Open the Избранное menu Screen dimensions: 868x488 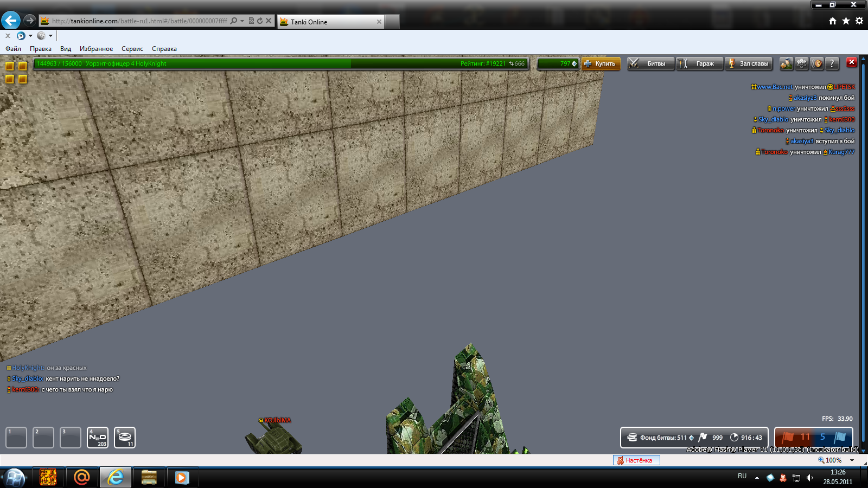[x=97, y=49]
